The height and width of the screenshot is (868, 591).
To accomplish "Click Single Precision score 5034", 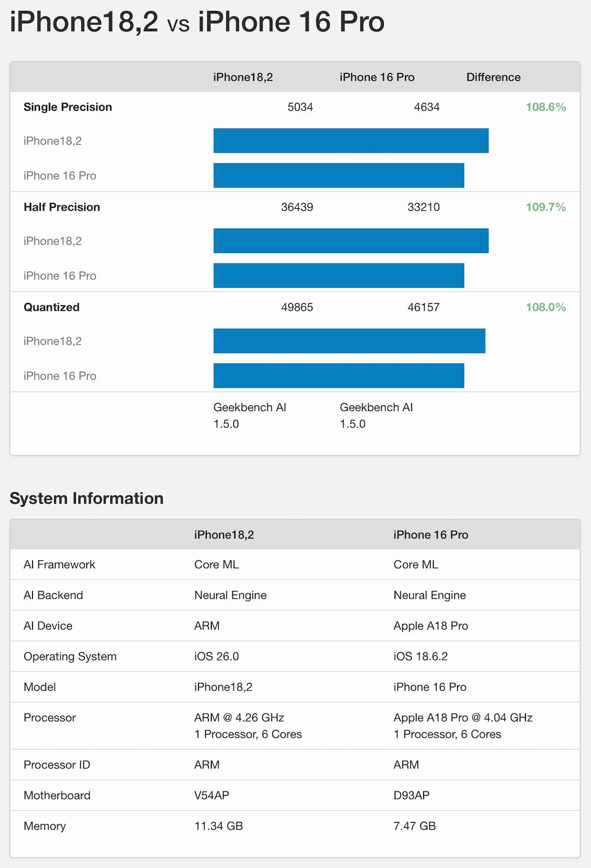I will tap(300, 107).
